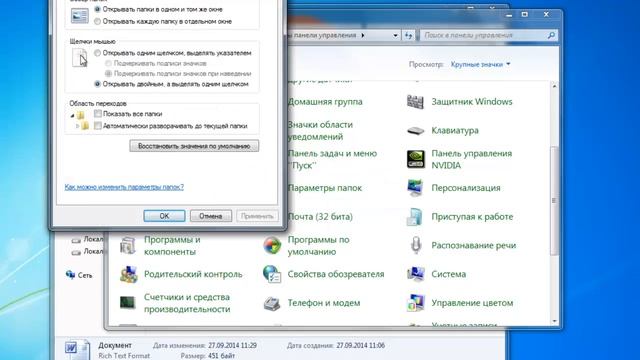This screenshot has width=640, height=360.
Task: Open the Телефон и модем icon
Action: (x=272, y=303)
